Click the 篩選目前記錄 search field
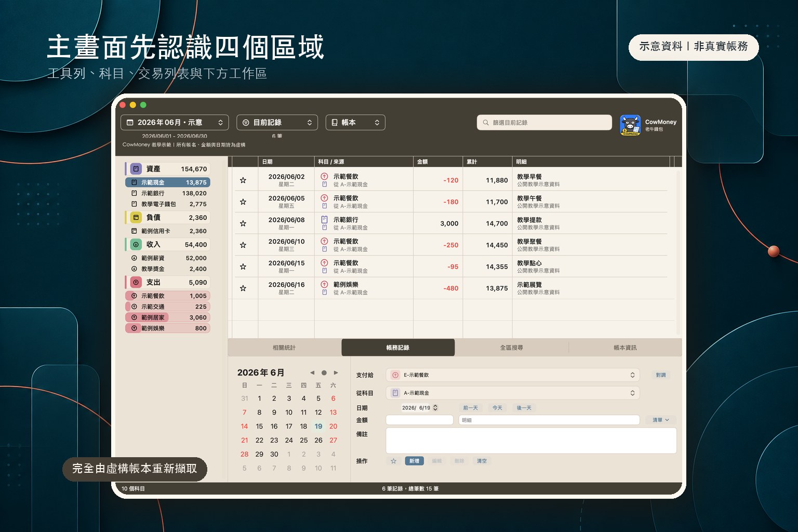Image resolution: width=798 pixels, height=532 pixels. pos(544,123)
